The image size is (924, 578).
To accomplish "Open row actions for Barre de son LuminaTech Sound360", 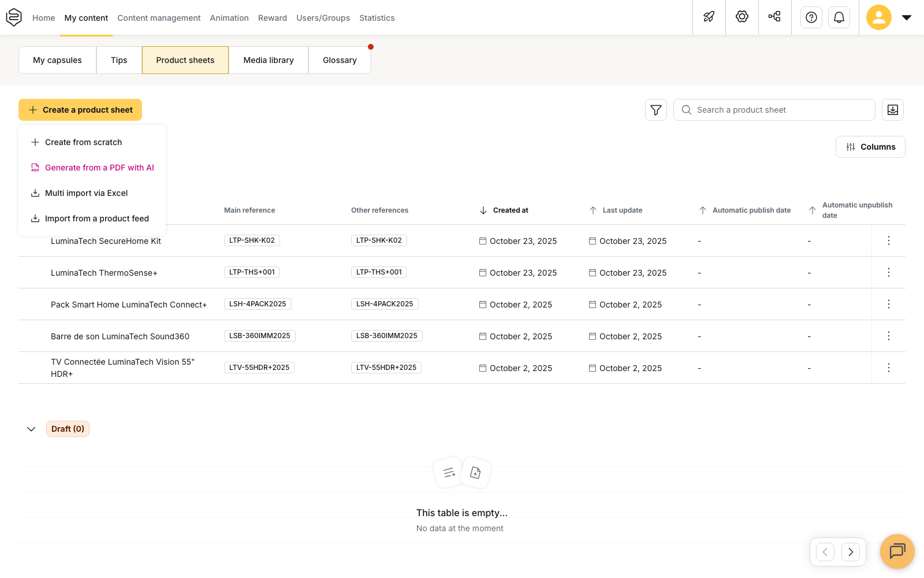I will click(x=889, y=336).
